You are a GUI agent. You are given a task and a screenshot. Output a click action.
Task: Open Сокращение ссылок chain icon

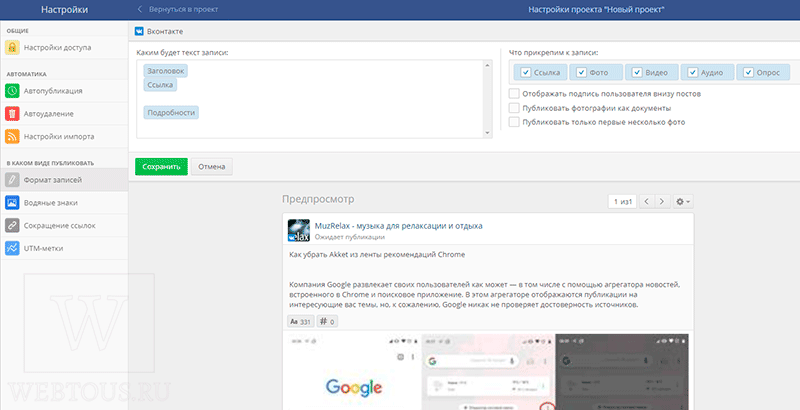tap(12, 225)
